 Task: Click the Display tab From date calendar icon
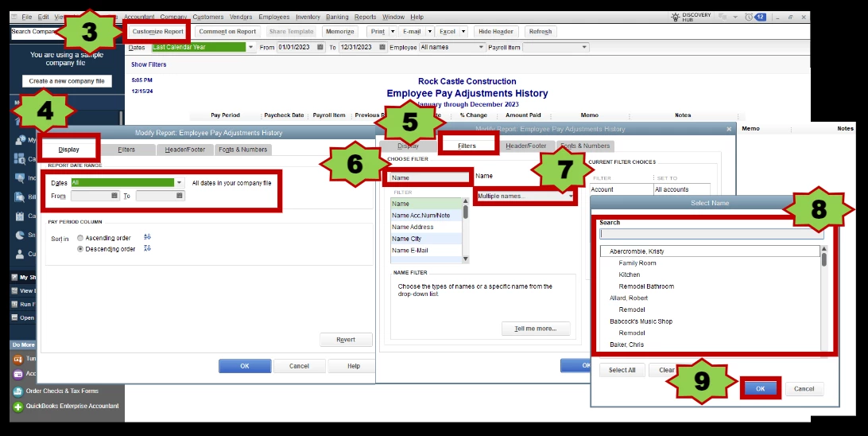[114, 196]
